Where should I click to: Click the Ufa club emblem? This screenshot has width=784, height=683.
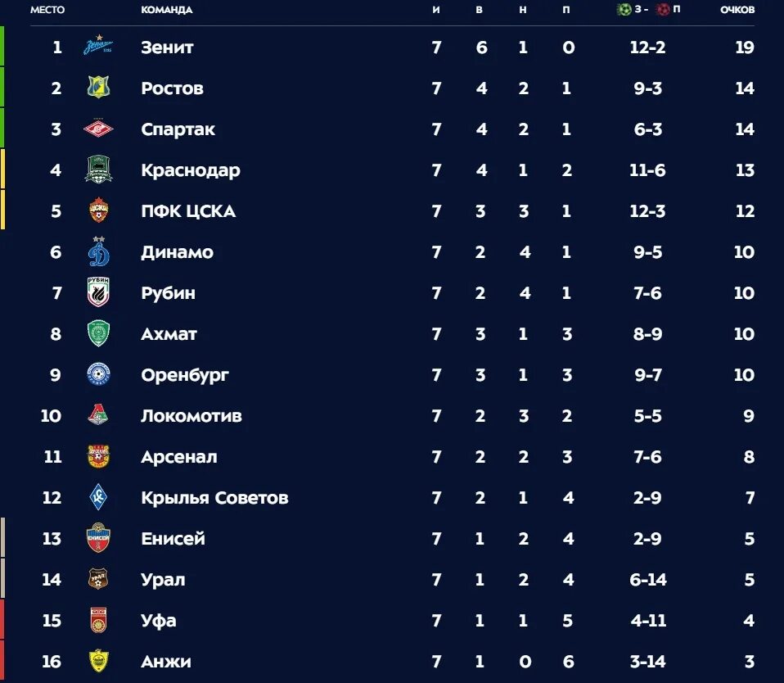[98, 621]
